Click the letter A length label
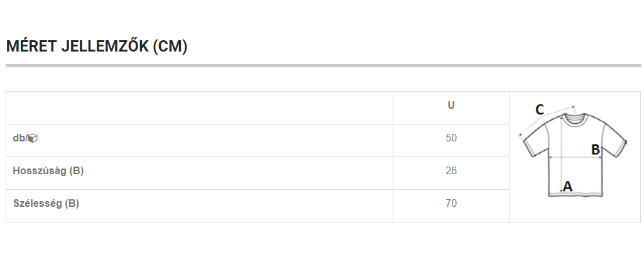Screen dimensions: 644x264 [567, 186]
